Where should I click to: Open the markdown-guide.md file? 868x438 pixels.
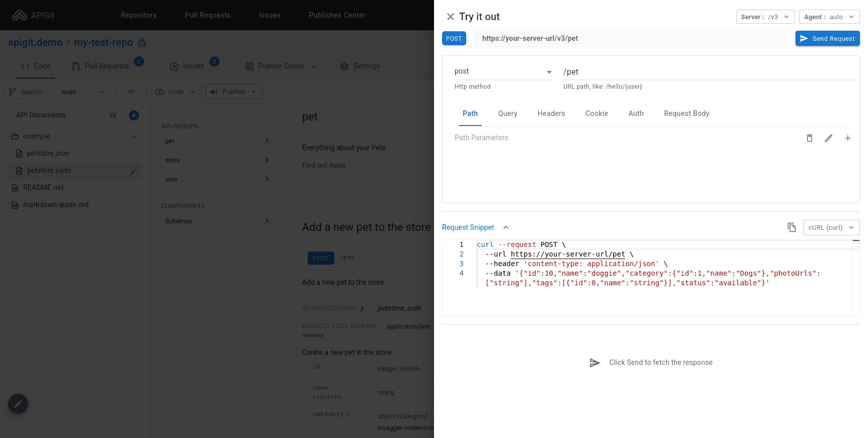[x=55, y=205]
